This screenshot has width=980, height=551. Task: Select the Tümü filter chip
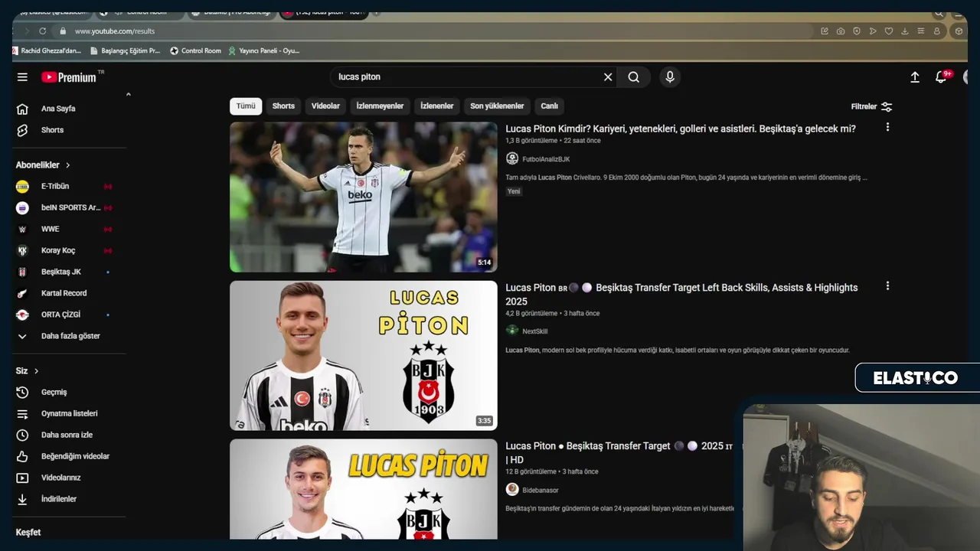pos(246,106)
